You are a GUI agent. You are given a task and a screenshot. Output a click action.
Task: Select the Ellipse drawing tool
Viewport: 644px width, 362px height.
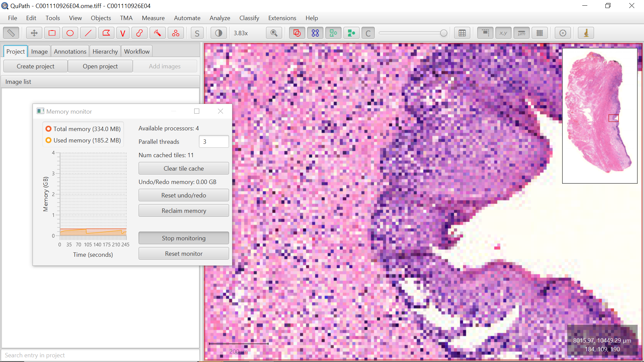coord(70,33)
